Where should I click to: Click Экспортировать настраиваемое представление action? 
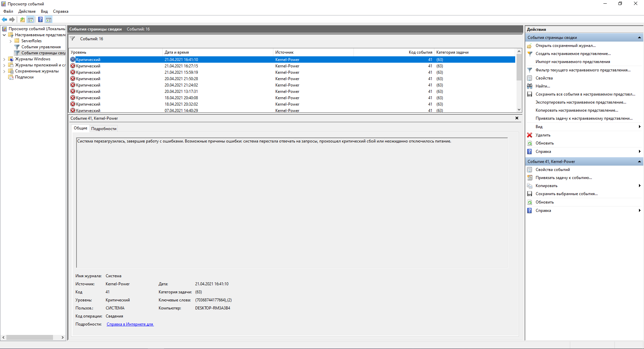point(581,102)
